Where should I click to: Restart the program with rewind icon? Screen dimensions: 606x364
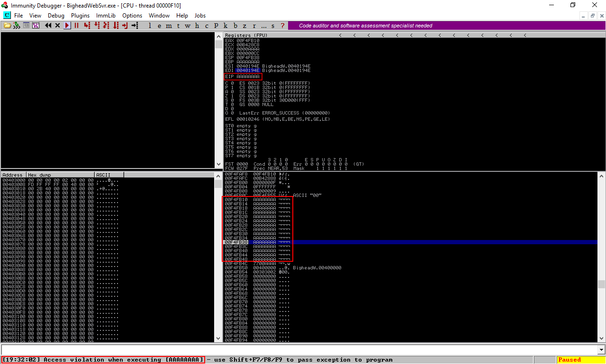48,26
